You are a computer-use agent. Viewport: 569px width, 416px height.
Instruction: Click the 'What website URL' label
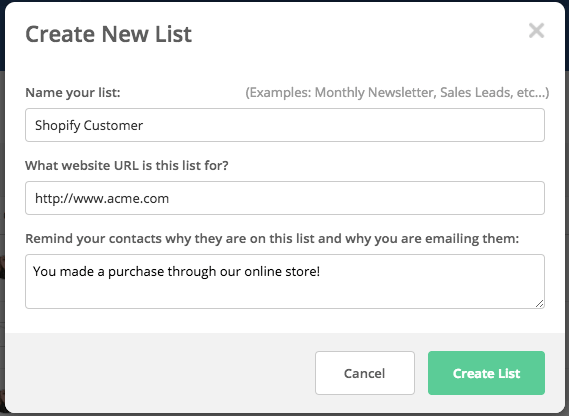(x=127, y=166)
